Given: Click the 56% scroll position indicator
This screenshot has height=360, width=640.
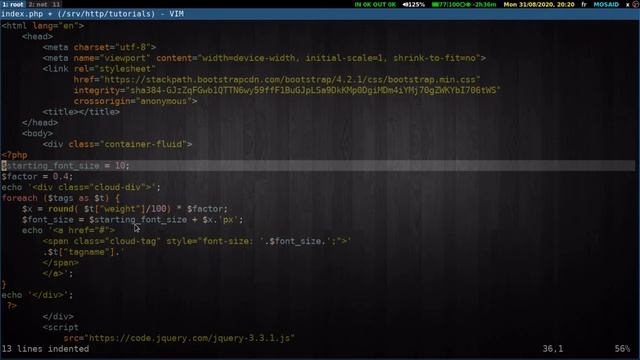Looking at the screenshot, I should click(x=622, y=349).
